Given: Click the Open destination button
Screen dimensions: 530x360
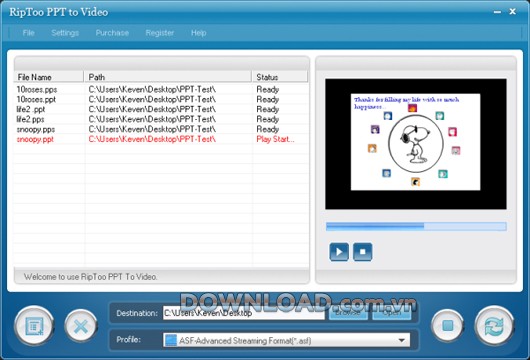Looking at the screenshot, I should [392, 313].
